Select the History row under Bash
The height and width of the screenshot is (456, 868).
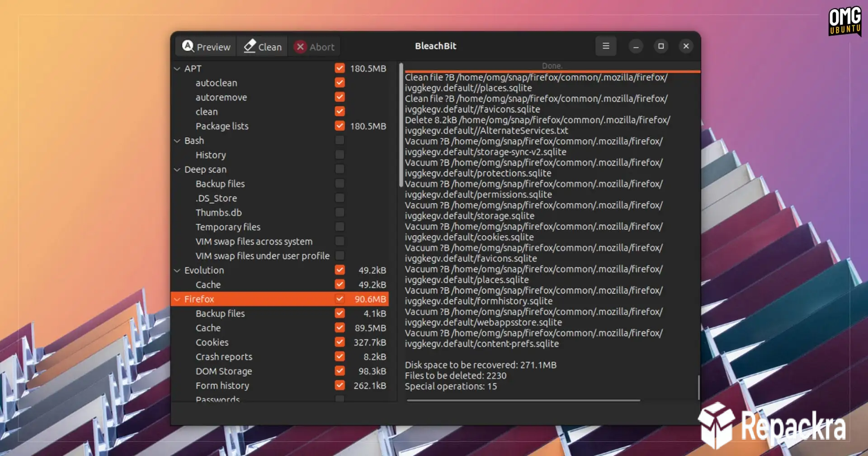[x=211, y=155]
